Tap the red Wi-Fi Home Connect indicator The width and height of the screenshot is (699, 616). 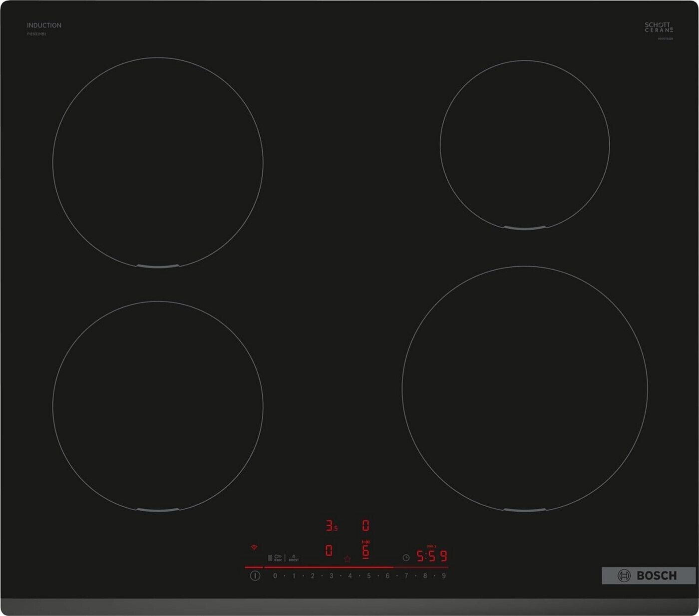tap(254, 548)
